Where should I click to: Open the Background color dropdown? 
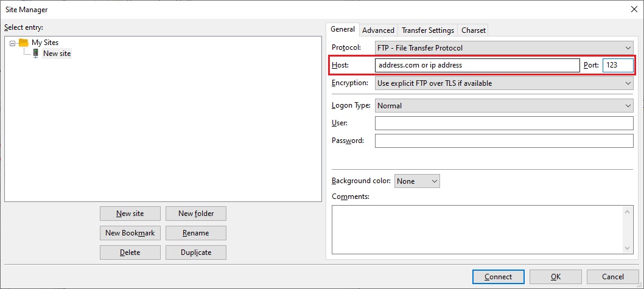(417, 181)
